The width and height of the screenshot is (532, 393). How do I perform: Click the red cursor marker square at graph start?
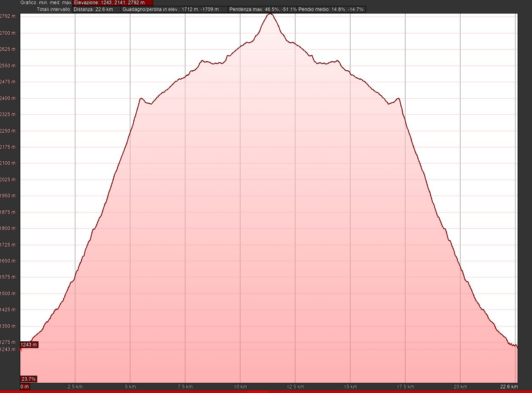[x=21, y=350]
